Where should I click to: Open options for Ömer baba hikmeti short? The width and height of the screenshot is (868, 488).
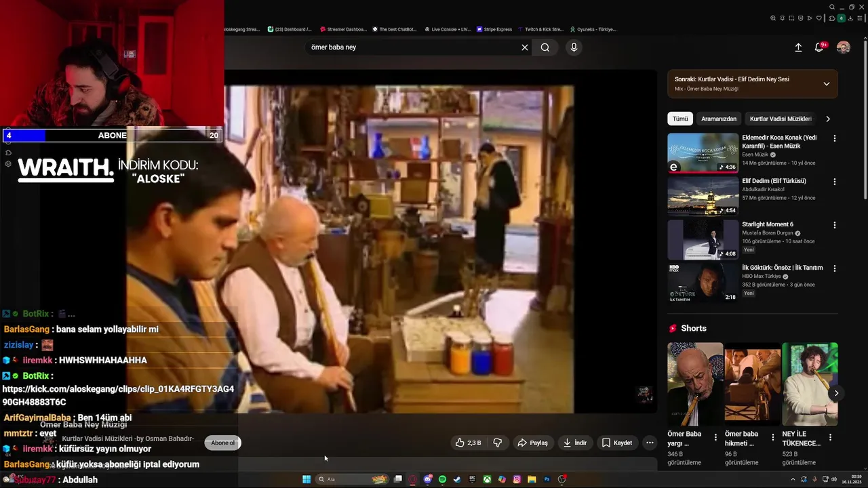(773, 438)
